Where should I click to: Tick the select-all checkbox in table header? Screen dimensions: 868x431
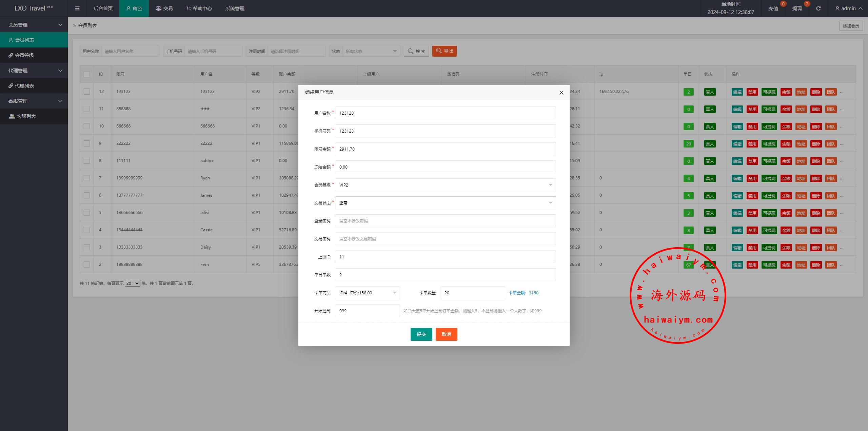point(87,74)
